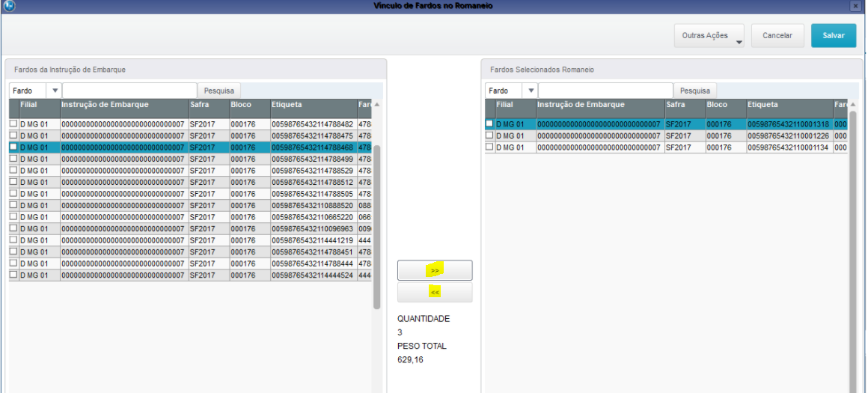Check the highlighted row etiqueta 00598765432114788468
Viewport: 868px width, 393px height.
click(x=13, y=147)
